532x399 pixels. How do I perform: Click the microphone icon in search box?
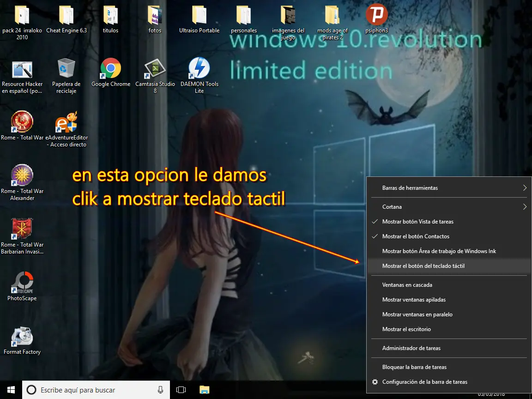coord(161,390)
